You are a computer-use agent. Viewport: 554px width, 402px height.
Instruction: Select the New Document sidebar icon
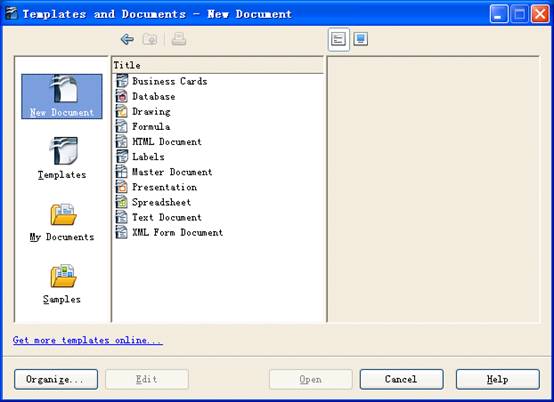62,96
